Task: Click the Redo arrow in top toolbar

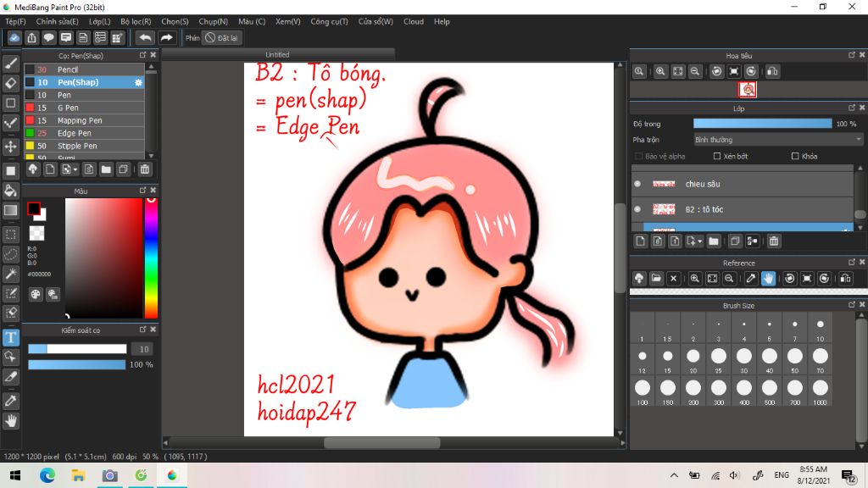Action: point(166,37)
